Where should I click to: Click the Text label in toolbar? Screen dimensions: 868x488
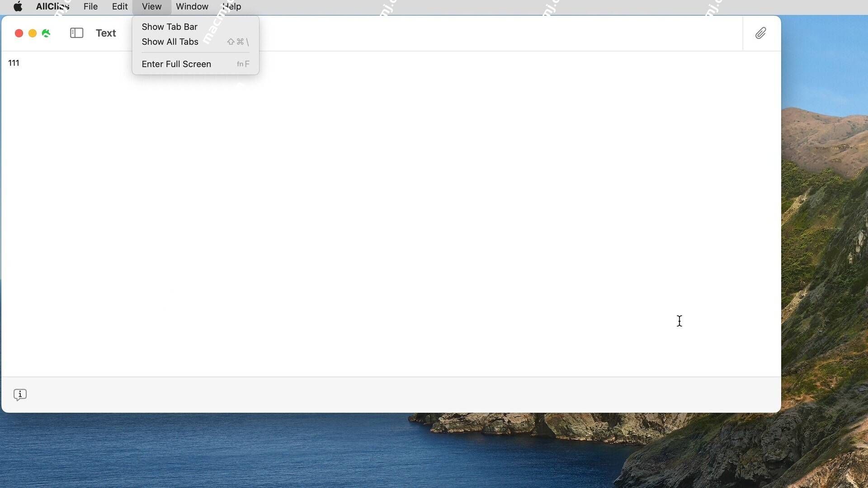click(x=105, y=33)
